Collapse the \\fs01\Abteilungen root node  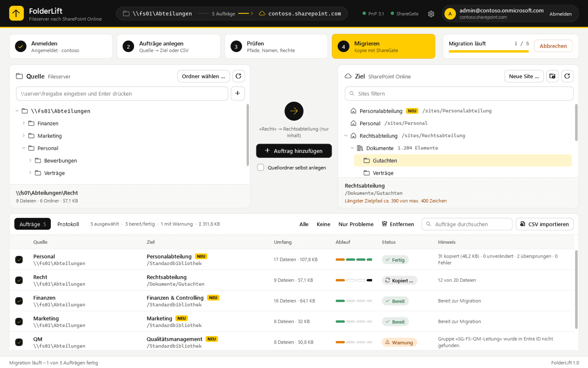(x=17, y=111)
